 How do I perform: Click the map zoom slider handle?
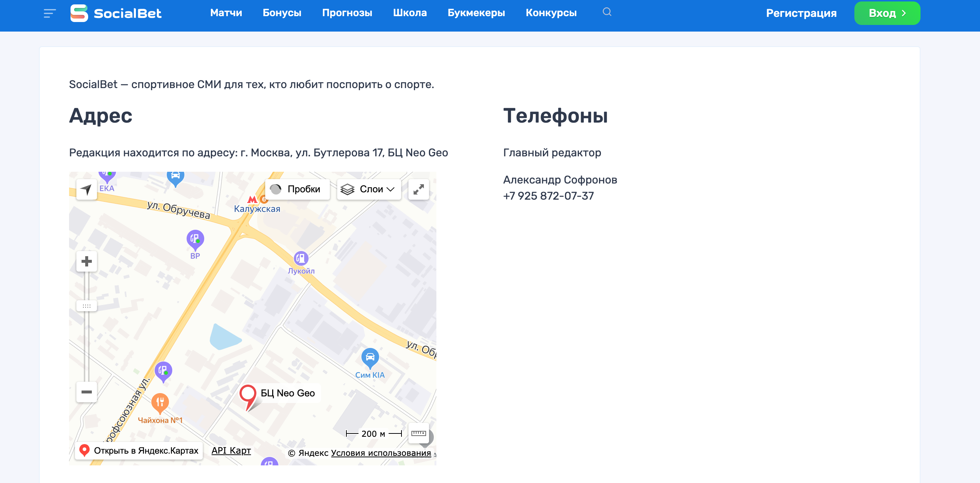pyautogui.click(x=86, y=306)
